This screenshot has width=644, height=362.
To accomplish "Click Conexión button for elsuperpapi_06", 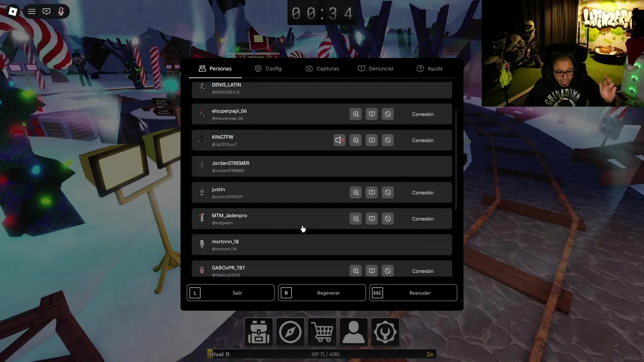I will tap(423, 114).
